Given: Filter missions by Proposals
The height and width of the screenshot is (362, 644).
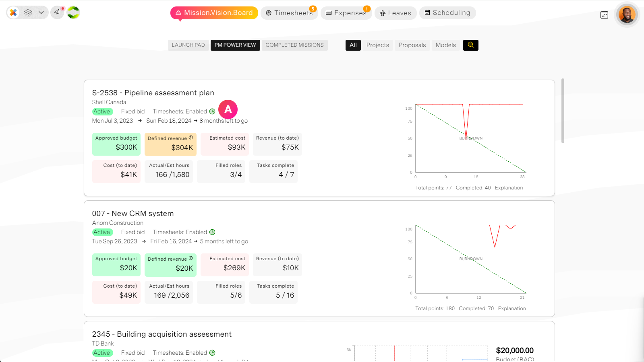Looking at the screenshot, I should (412, 45).
